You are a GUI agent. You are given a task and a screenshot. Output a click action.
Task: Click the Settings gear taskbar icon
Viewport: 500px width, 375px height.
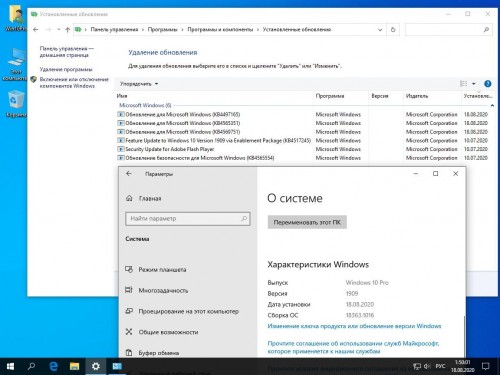[96, 366]
